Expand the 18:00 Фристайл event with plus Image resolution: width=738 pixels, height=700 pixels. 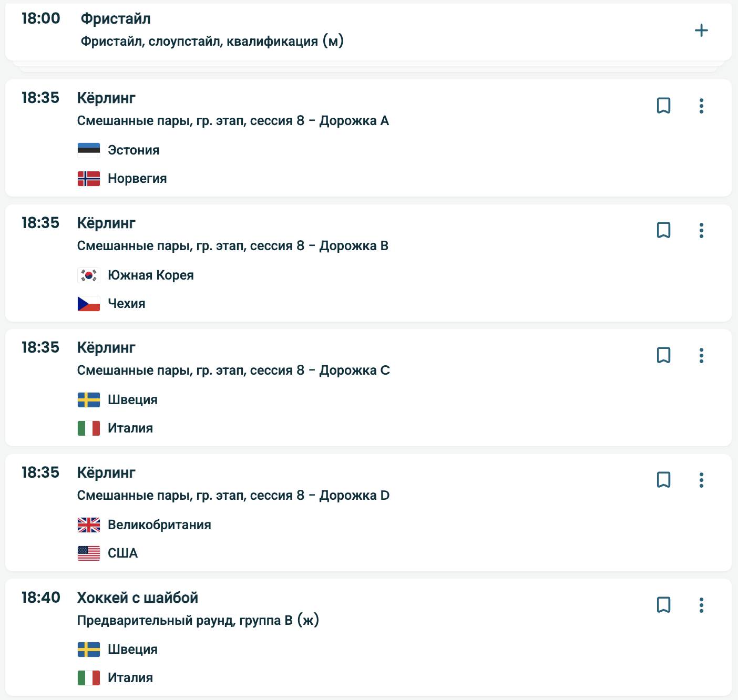pos(701,30)
